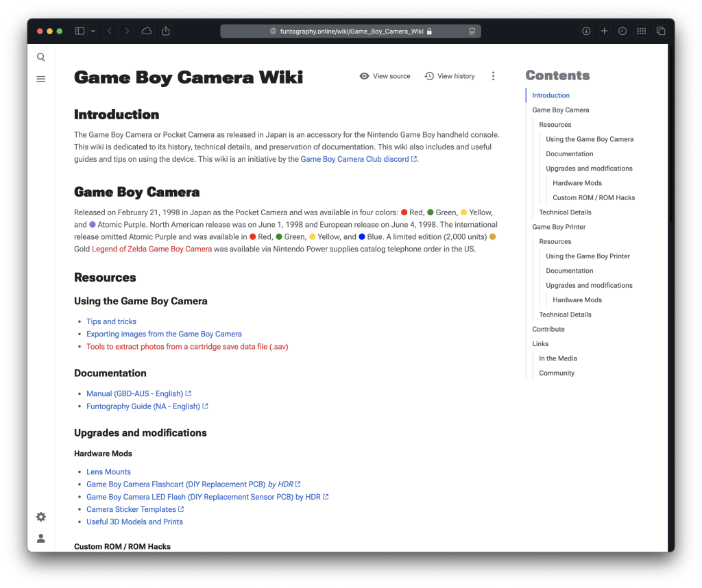
Task: Toggle the Safari sidebar
Action: pos(80,32)
